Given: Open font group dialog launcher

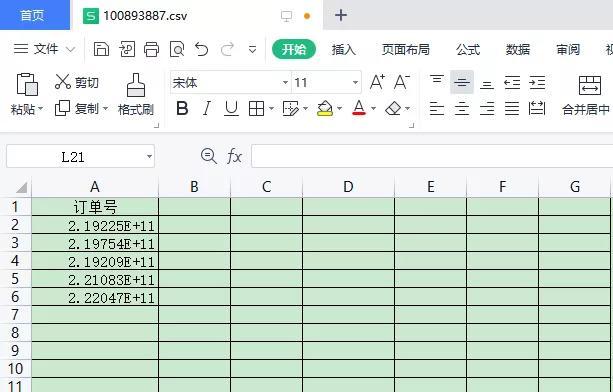Looking at the screenshot, I should 411,125.
